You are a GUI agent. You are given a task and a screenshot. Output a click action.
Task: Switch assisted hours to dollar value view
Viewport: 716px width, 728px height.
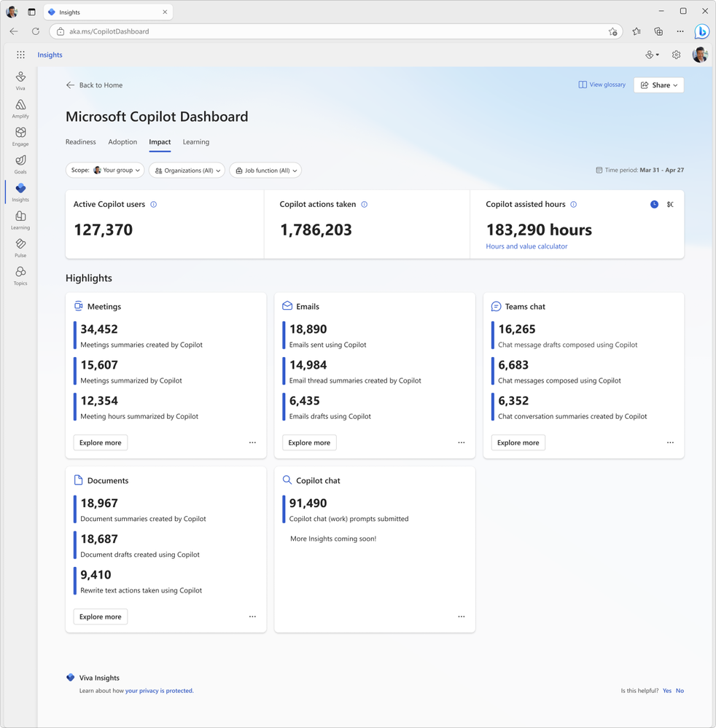[x=670, y=204]
